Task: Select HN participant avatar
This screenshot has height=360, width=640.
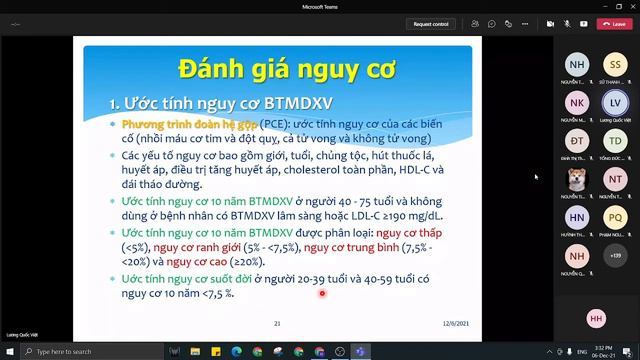Action: (577, 218)
